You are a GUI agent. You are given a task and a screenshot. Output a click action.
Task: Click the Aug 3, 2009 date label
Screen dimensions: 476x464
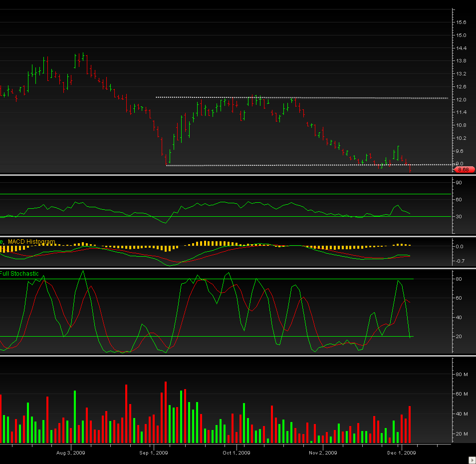pos(71,453)
